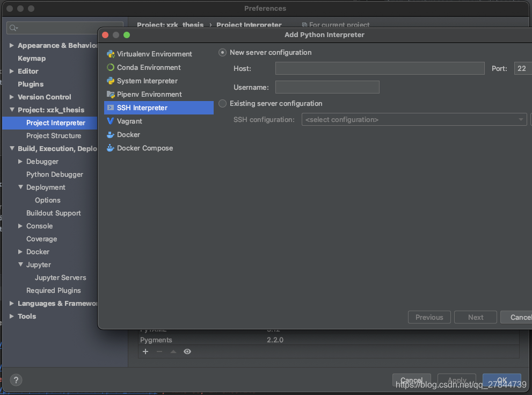Collapse the Jupyter subsection arrow

[21, 264]
